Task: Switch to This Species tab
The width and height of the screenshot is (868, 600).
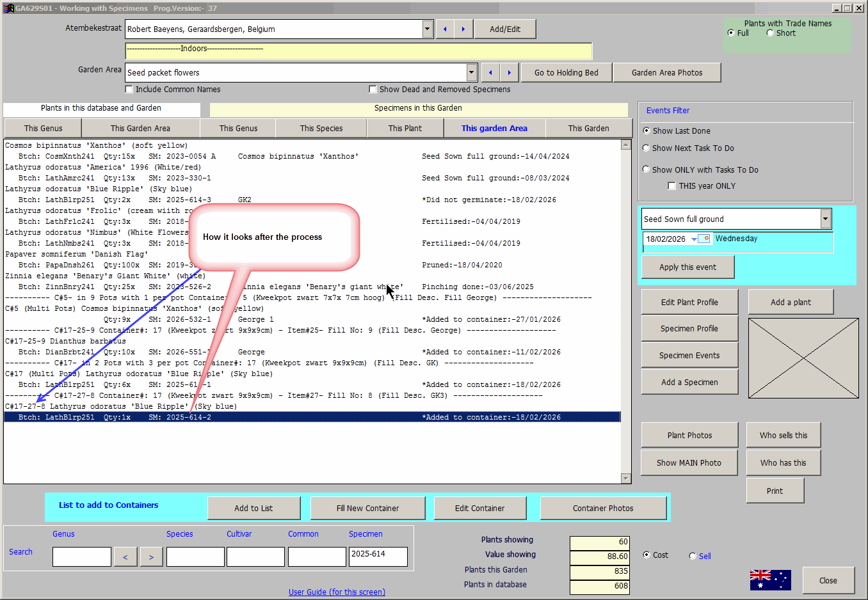Action: (x=321, y=129)
